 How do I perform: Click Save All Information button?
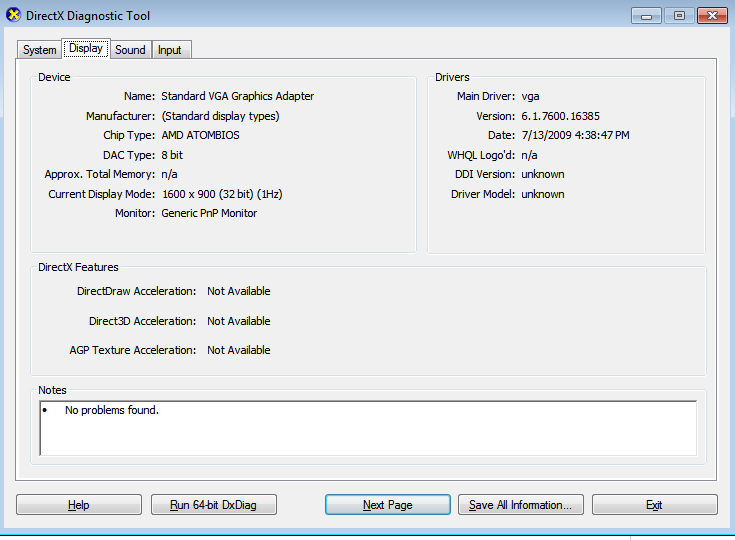pos(521,505)
